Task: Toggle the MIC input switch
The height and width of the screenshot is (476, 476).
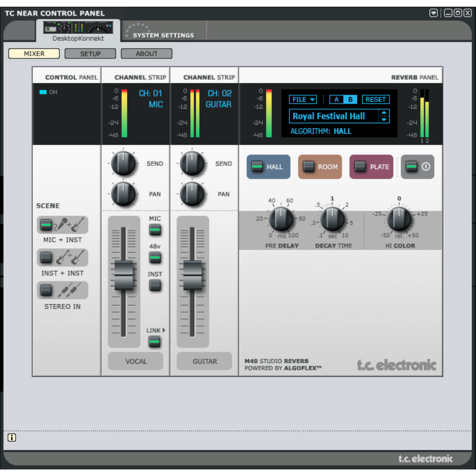Action: 155,230
